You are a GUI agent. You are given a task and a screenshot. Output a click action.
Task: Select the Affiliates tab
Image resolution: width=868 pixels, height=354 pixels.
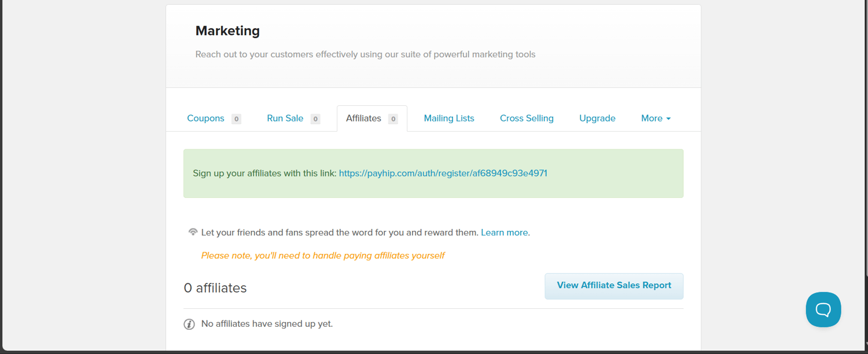pos(364,118)
